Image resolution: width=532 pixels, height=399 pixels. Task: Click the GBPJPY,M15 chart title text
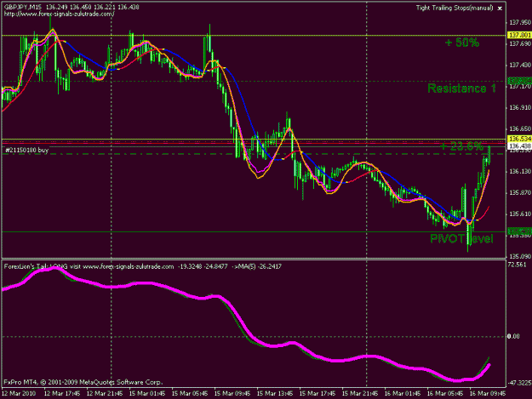[23, 7]
